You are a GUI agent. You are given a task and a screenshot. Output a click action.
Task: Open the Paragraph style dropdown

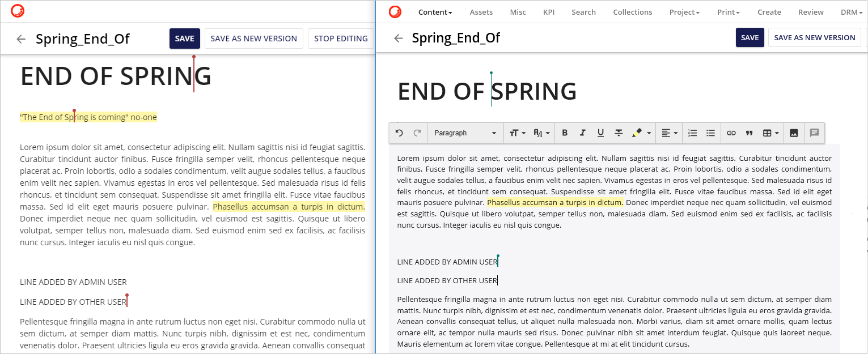(465, 133)
